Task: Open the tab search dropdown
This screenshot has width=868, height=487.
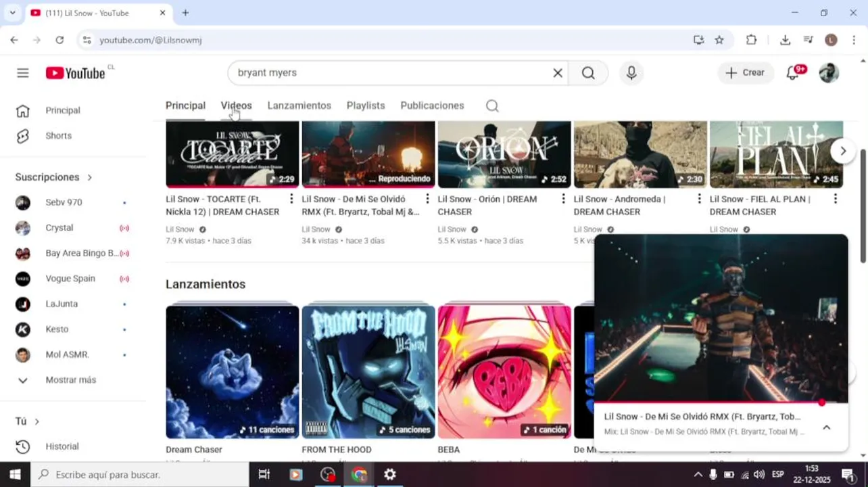Action: (x=12, y=13)
